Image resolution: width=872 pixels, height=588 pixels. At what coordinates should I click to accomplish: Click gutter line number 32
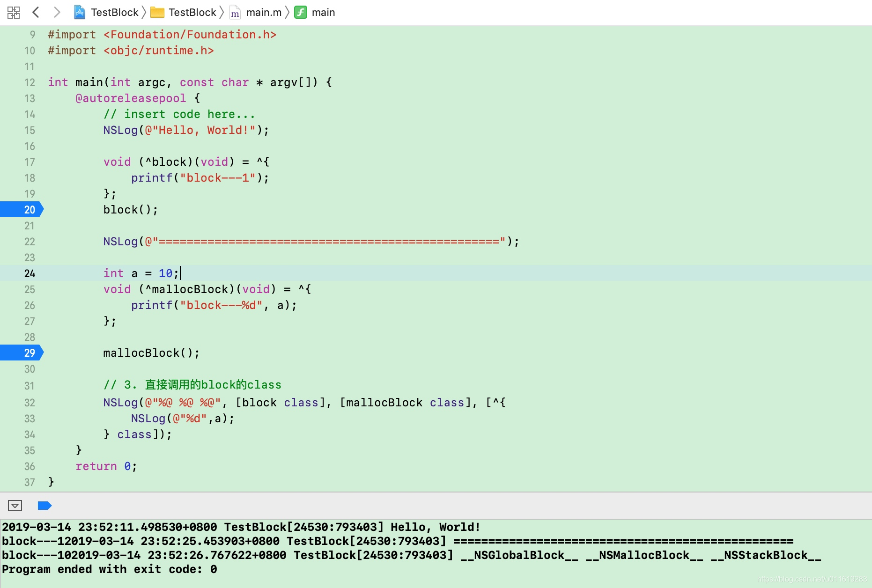(x=30, y=403)
